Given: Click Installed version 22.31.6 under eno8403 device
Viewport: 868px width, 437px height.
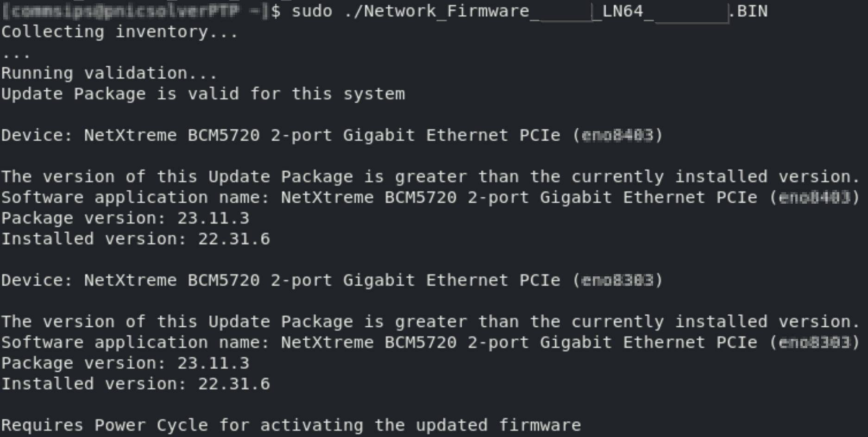Looking at the screenshot, I should tap(135, 239).
